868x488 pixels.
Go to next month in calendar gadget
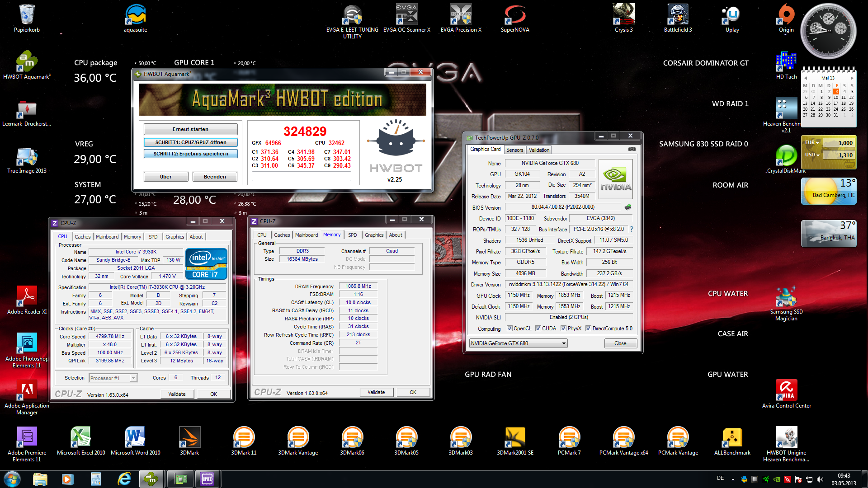point(852,78)
